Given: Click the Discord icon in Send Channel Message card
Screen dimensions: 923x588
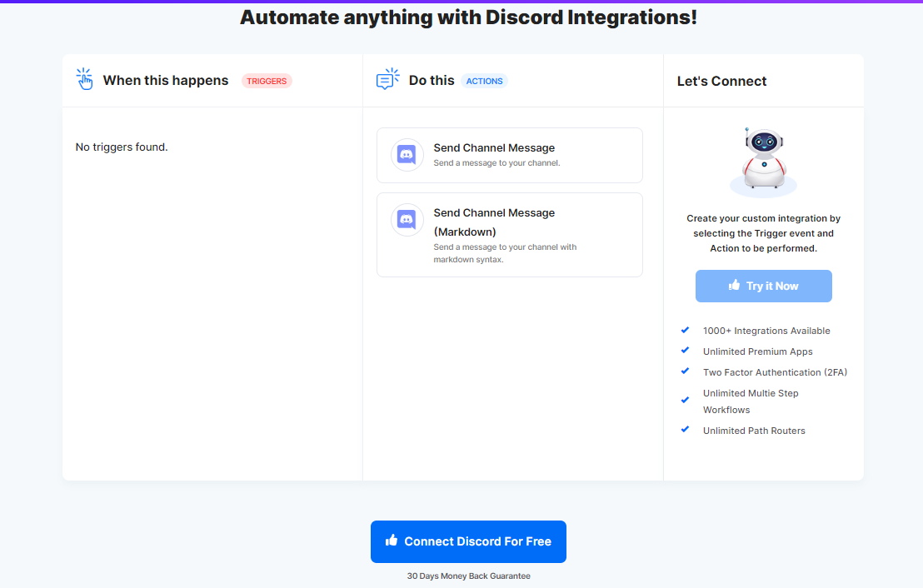Looking at the screenshot, I should click(407, 155).
